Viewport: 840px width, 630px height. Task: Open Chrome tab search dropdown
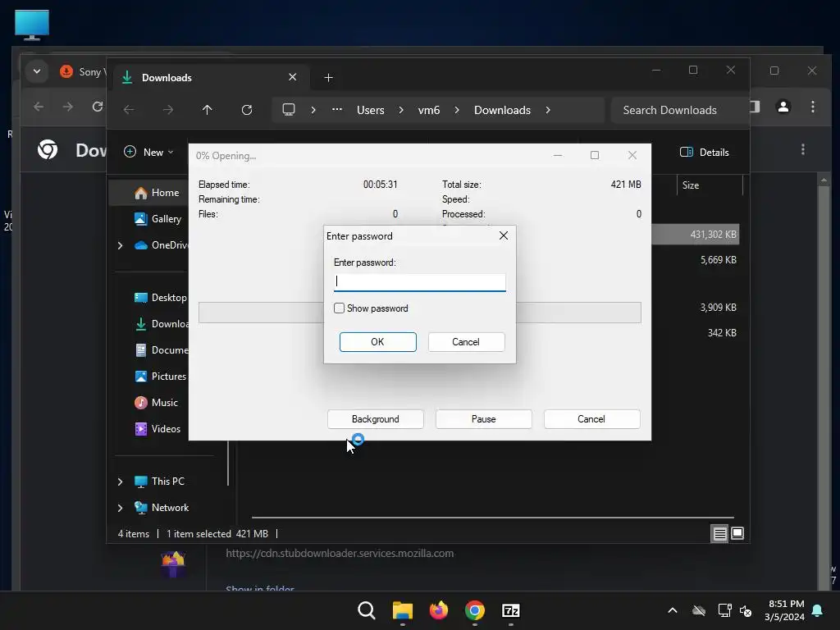(x=37, y=71)
